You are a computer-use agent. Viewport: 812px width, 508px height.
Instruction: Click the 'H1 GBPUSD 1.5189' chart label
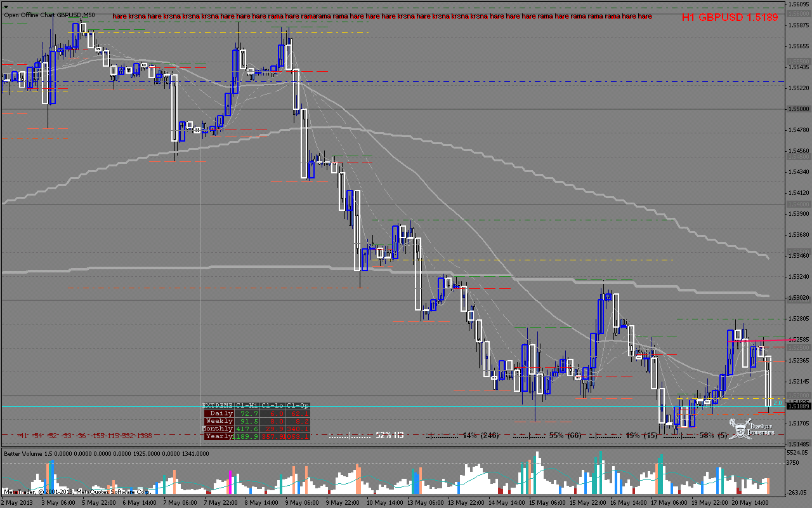point(730,18)
